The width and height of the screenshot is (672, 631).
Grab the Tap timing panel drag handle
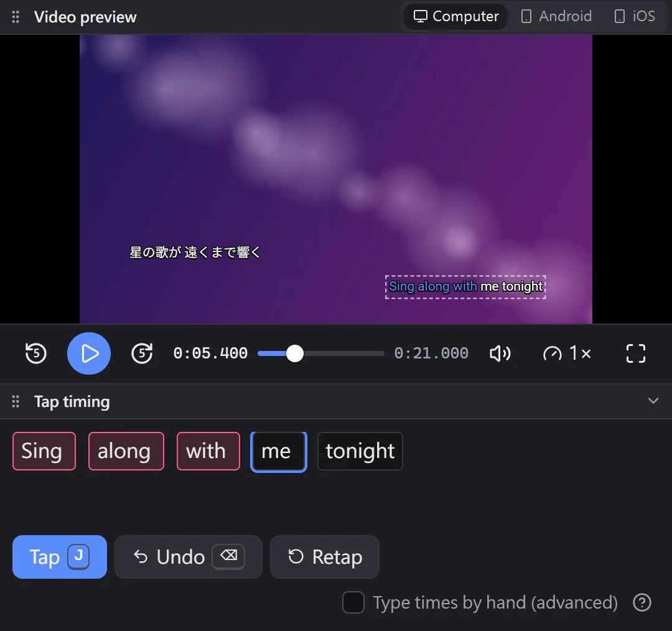(x=16, y=401)
